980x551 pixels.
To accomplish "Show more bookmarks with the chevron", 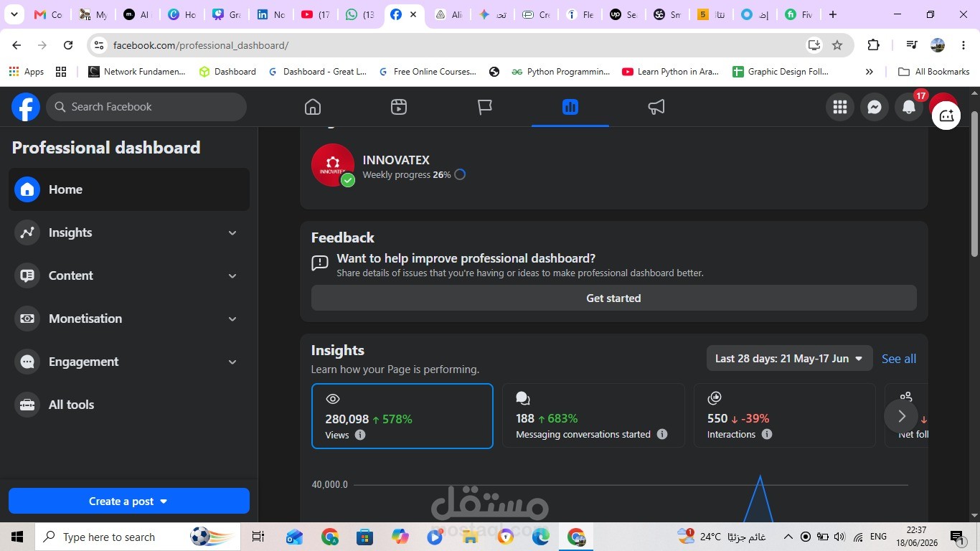I will pos(870,72).
